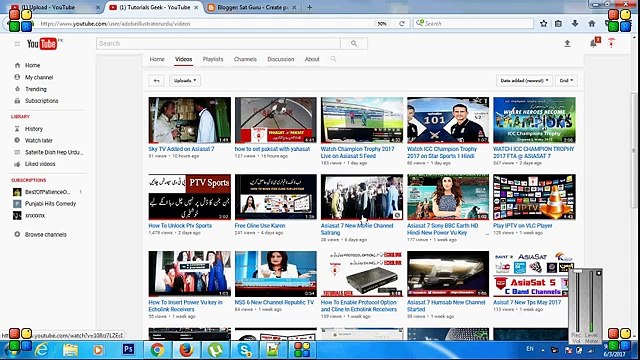Open the upload video arrow icon
Viewport: 640px width, 360px height.
click(567, 43)
